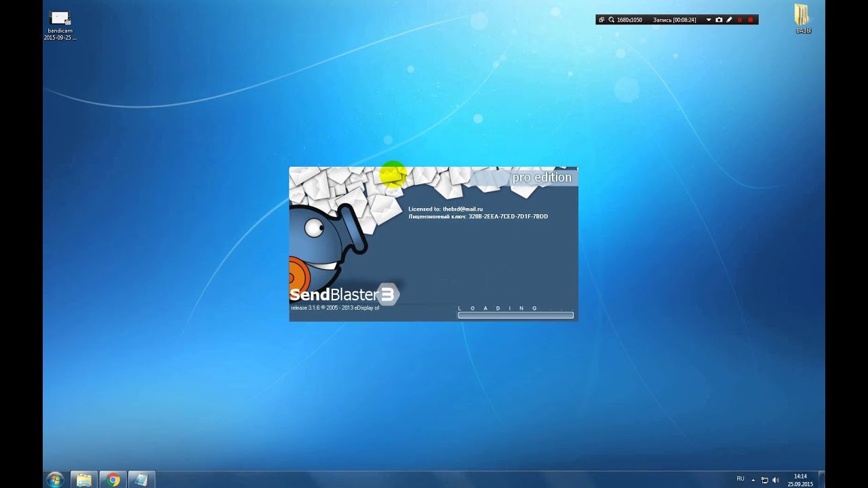Click the Licensed to email text
868x488 pixels.
446,209
